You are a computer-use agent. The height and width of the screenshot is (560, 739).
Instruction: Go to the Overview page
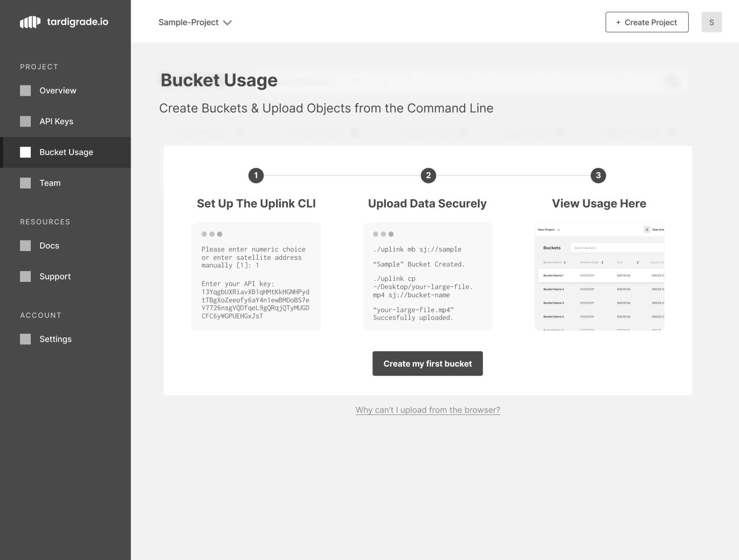click(x=58, y=91)
